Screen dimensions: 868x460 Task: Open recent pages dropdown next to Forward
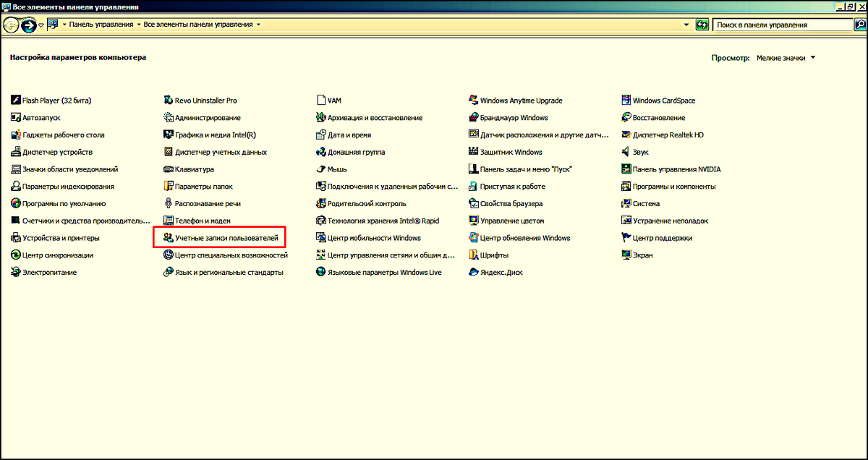(x=41, y=25)
